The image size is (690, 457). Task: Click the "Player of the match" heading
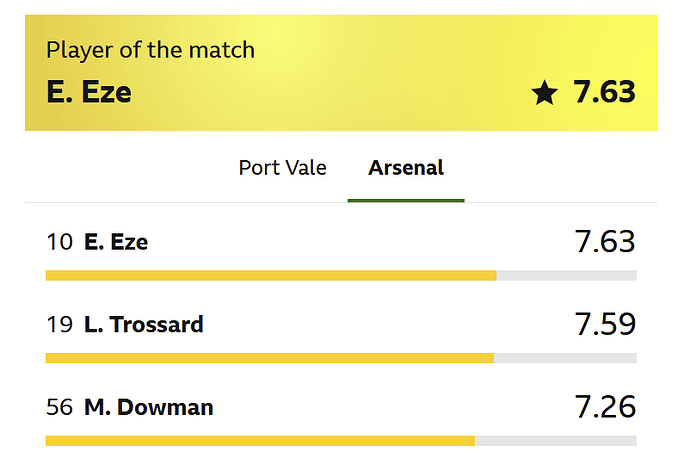(x=150, y=50)
